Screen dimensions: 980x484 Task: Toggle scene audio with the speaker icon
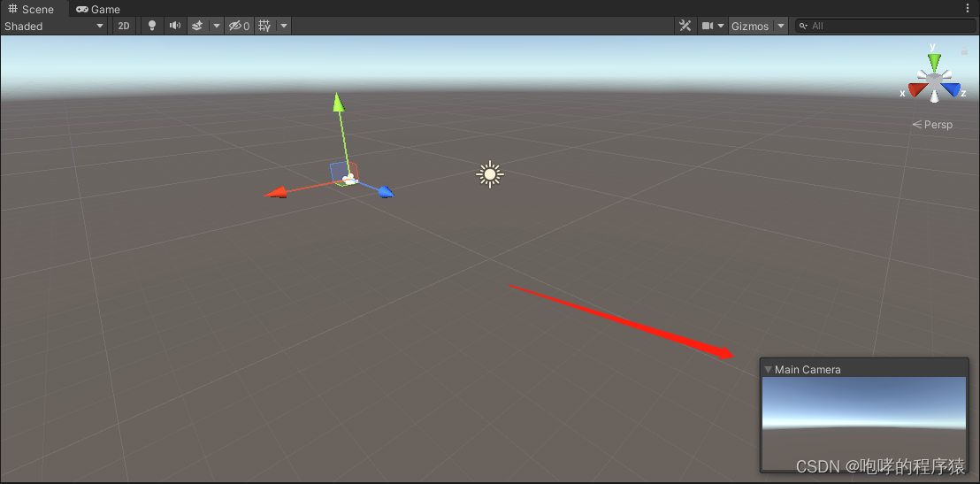(175, 26)
